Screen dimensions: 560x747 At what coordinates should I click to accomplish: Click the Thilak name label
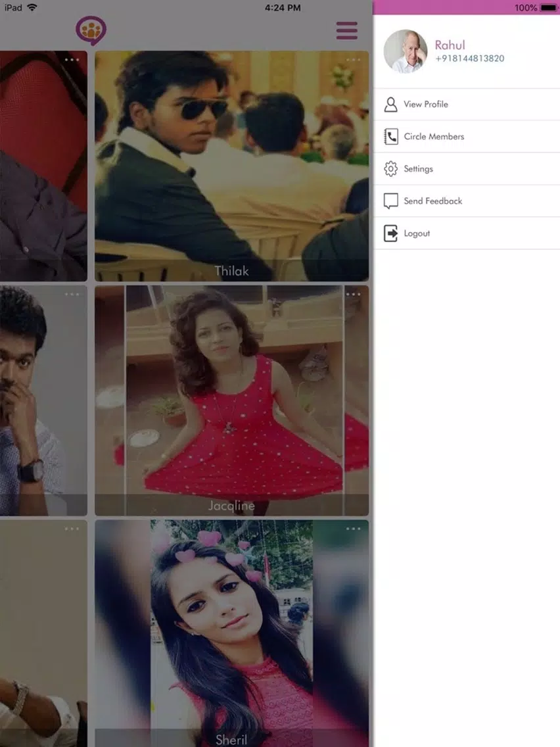231,271
